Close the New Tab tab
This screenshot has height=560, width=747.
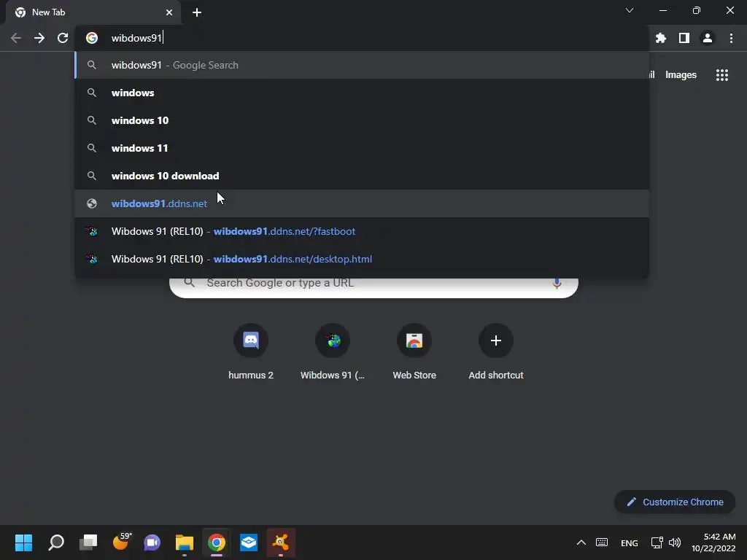169,12
